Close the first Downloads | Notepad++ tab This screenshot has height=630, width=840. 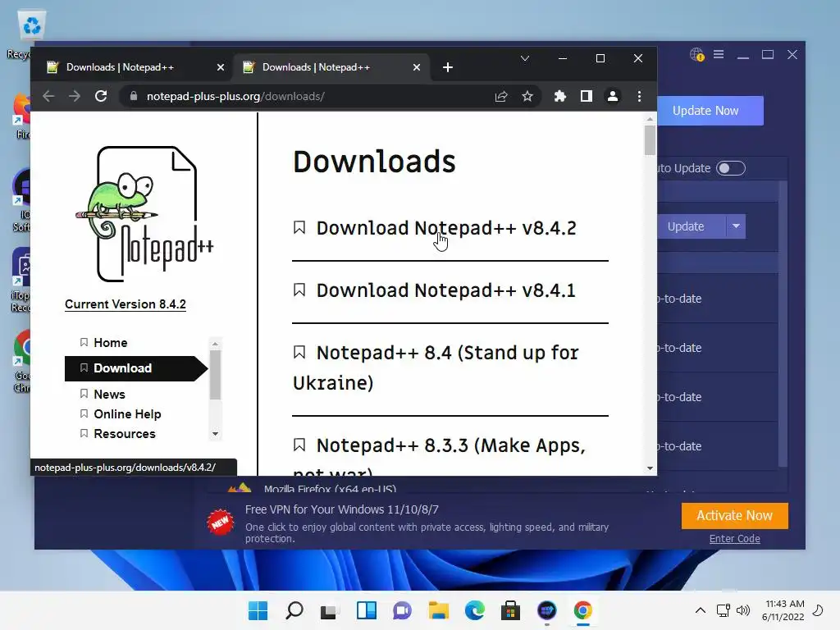point(220,67)
